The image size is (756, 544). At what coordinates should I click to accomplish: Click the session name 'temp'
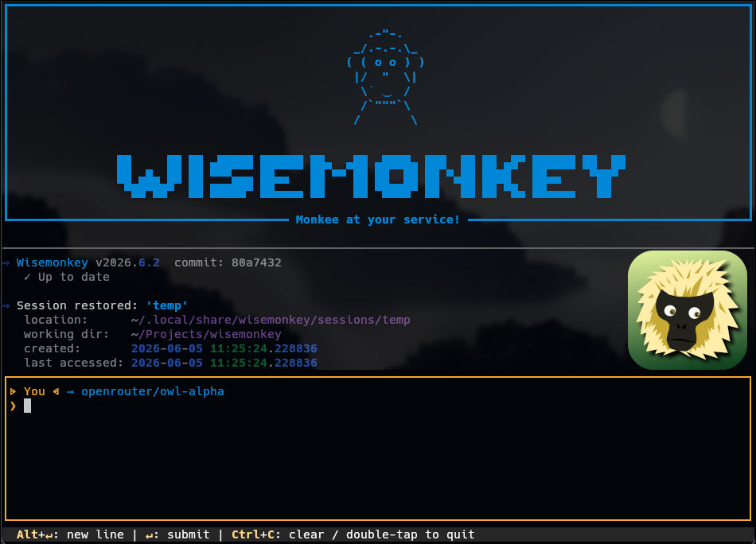point(167,305)
